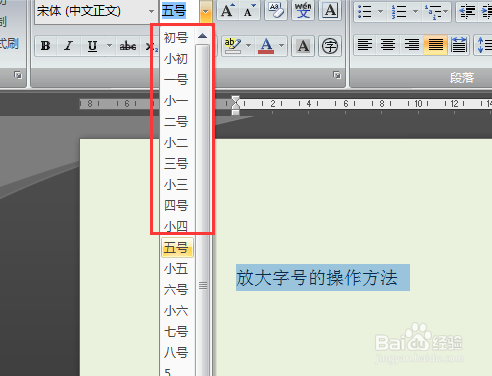Image resolution: width=492 pixels, height=376 pixels.
Task: Select font size 小初
Action: (x=177, y=59)
